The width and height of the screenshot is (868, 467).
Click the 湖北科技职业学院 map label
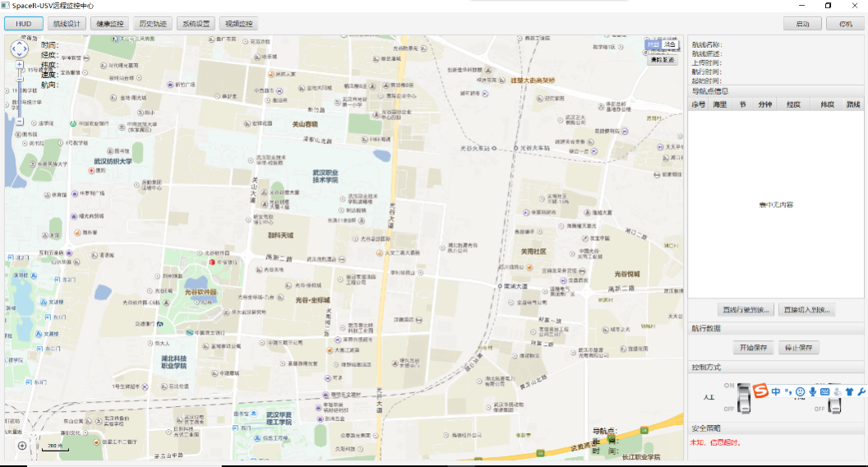(x=173, y=363)
